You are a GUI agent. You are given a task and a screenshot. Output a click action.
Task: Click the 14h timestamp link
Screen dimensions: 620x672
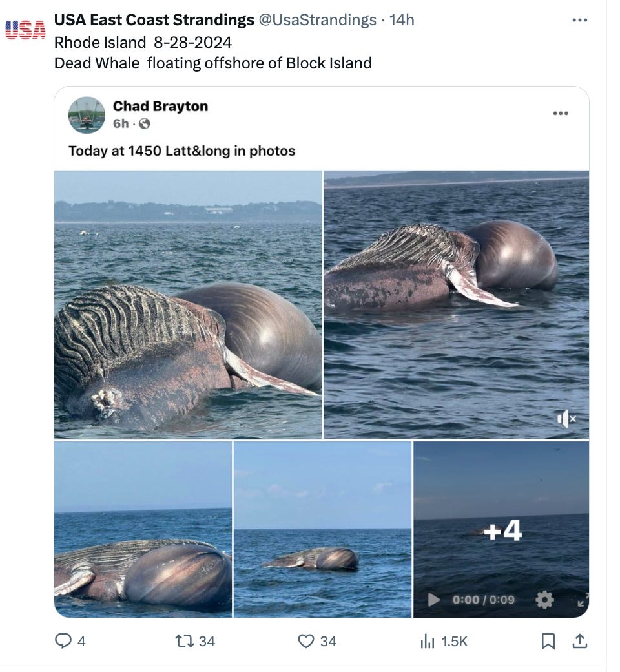coord(402,20)
